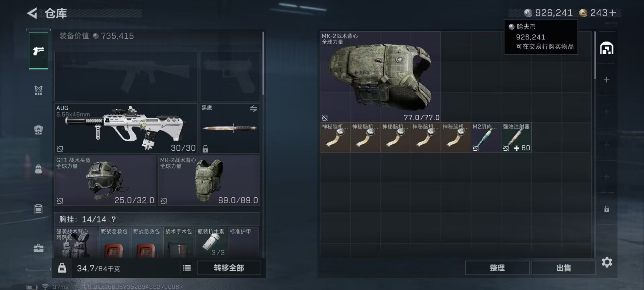Toggle the list view icon beside 转移全部
This screenshot has width=644, height=290.
coord(187,268)
